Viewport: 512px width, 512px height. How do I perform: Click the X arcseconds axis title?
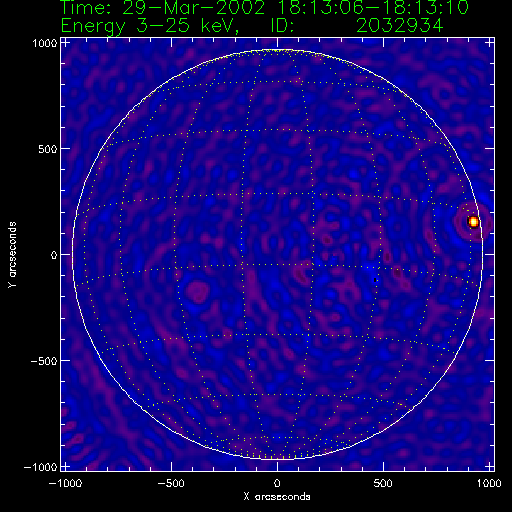(x=277, y=497)
